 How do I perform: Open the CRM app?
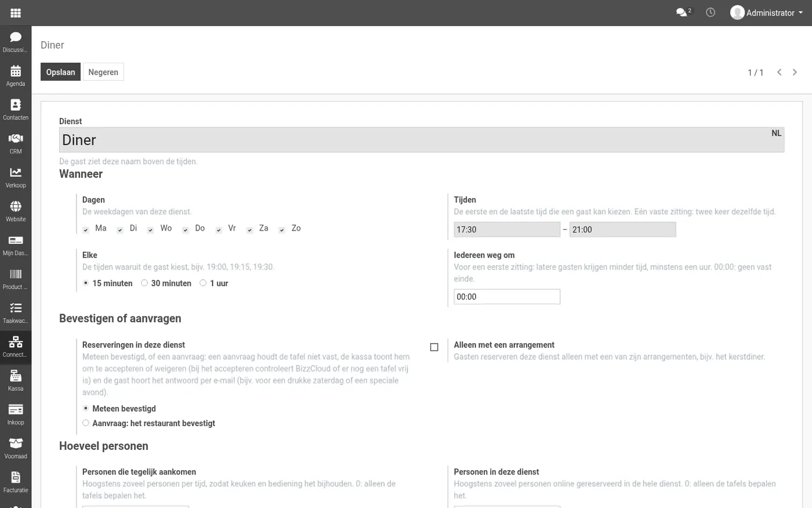16,144
